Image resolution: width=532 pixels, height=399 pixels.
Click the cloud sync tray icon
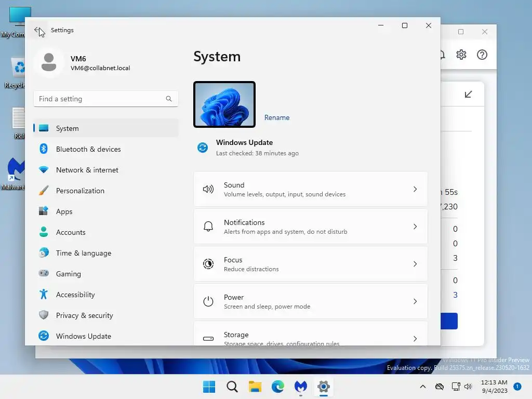(440, 387)
